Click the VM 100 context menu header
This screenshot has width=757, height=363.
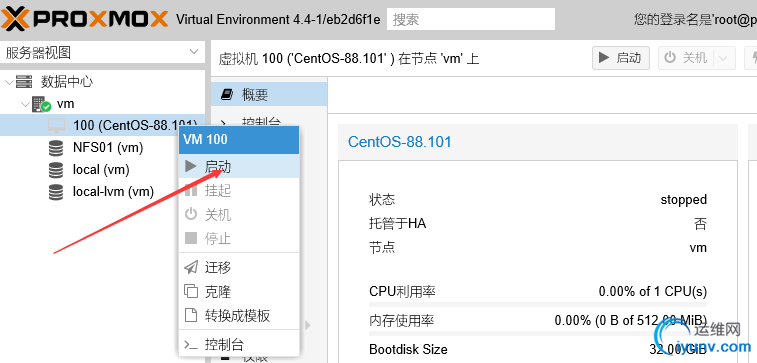coord(239,140)
